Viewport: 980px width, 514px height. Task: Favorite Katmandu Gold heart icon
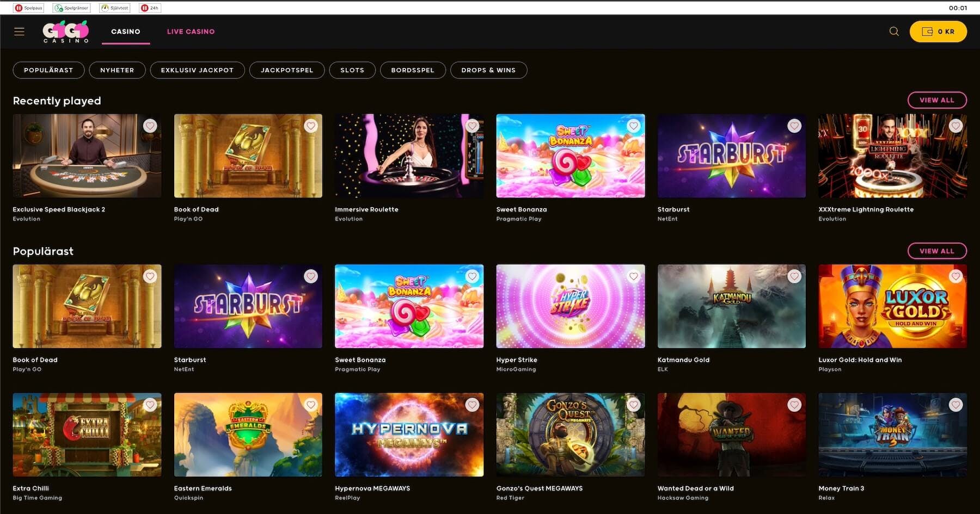[794, 276]
